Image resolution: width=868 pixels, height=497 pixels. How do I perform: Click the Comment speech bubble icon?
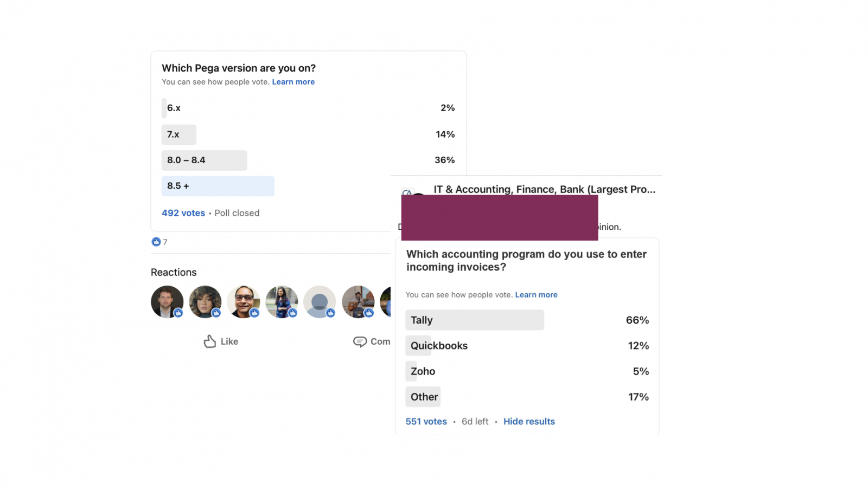360,341
